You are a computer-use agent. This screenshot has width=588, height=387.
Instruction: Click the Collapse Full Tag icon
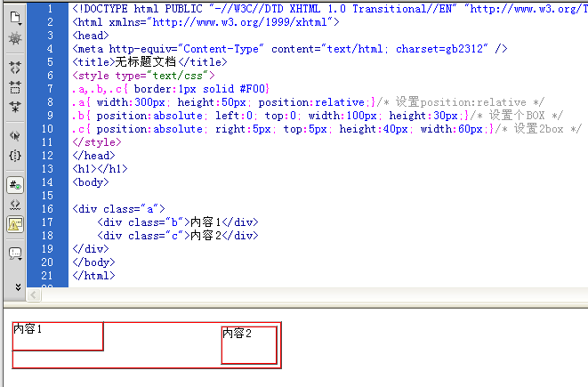(15, 66)
